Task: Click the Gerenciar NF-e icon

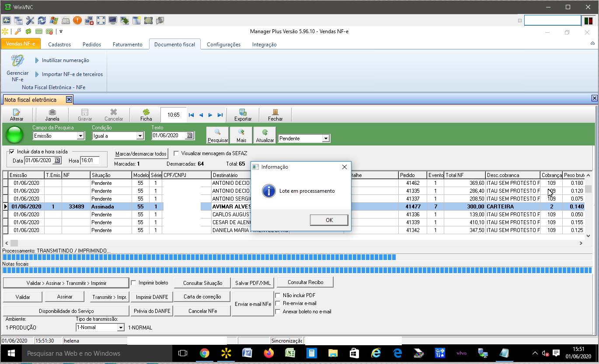Action: [x=17, y=61]
